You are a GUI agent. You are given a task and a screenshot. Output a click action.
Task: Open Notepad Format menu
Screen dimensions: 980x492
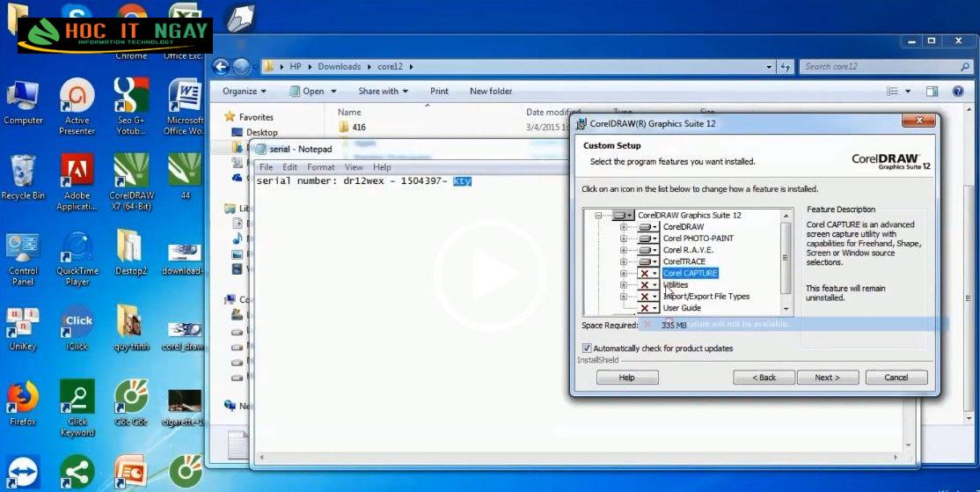tap(320, 167)
